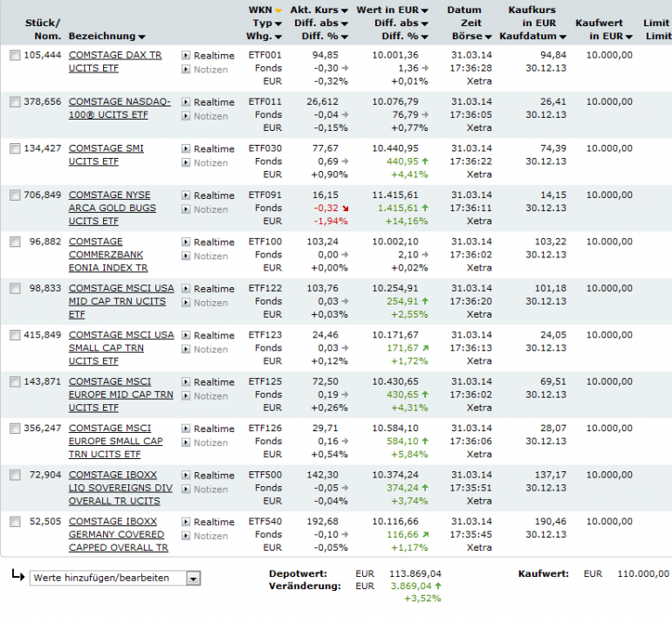This screenshot has width=672, height=617.
Task: Open Realtime icon for MSCI EUROPE MID CAP
Action: pyautogui.click(x=186, y=381)
